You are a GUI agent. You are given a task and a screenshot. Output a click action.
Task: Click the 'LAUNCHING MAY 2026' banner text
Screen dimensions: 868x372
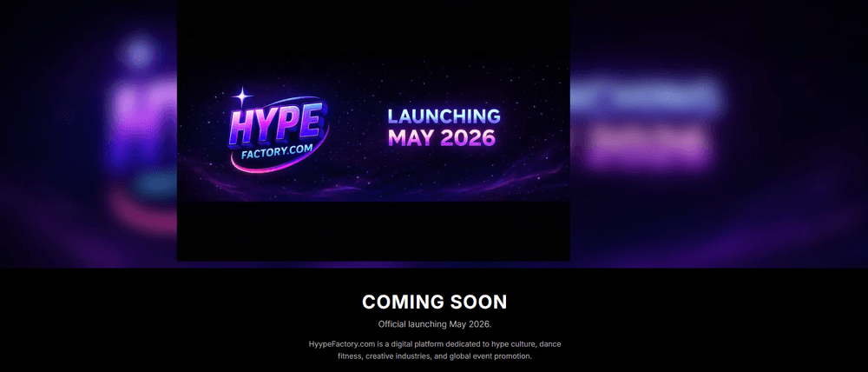click(444, 127)
